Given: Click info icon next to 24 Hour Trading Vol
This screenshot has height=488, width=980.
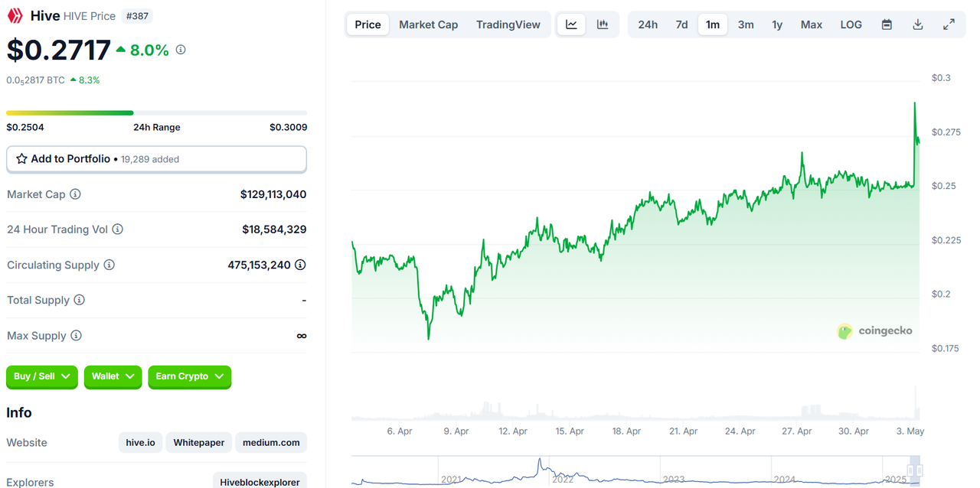Looking at the screenshot, I should pos(117,229).
